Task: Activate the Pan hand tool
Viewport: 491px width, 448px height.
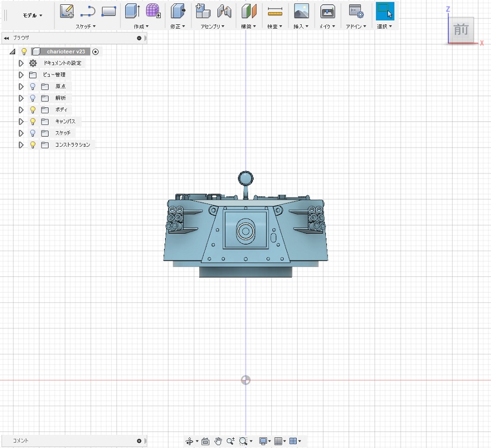Action: 218,441
